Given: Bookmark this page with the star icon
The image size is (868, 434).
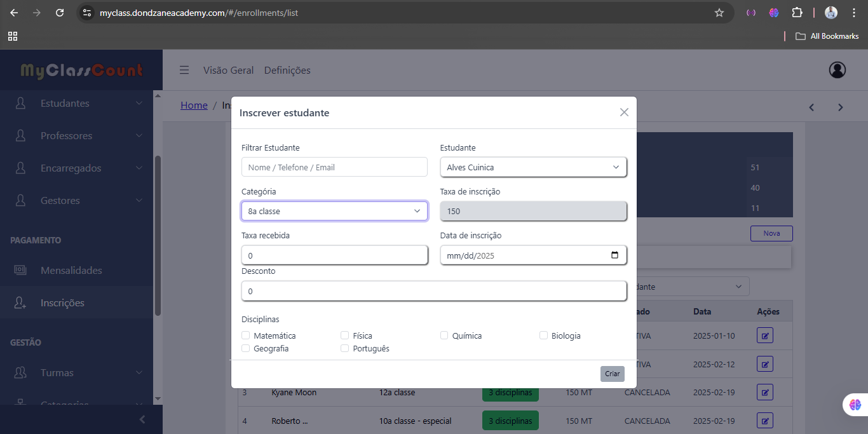Looking at the screenshot, I should tap(719, 13).
